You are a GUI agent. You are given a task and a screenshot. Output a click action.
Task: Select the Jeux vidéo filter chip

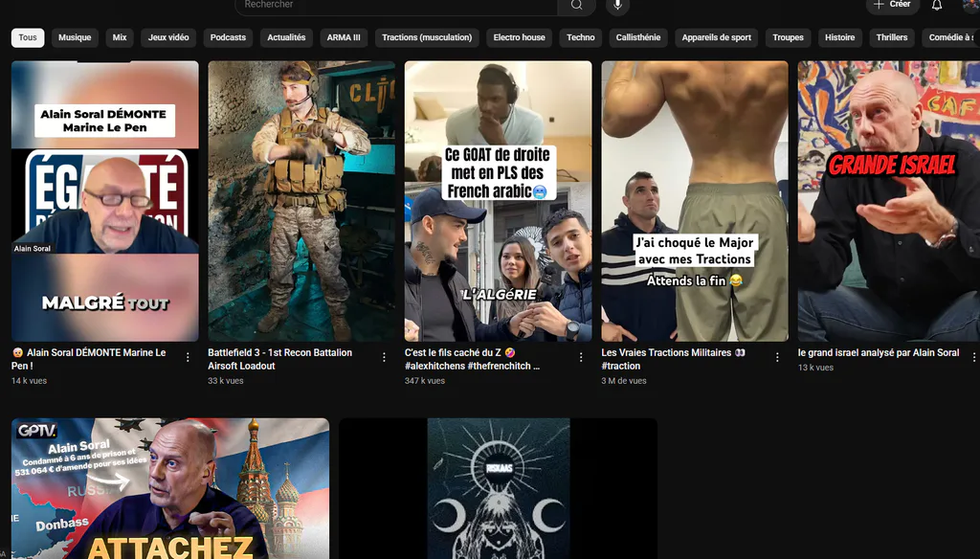pyautogui.click(x=168, y=37)
